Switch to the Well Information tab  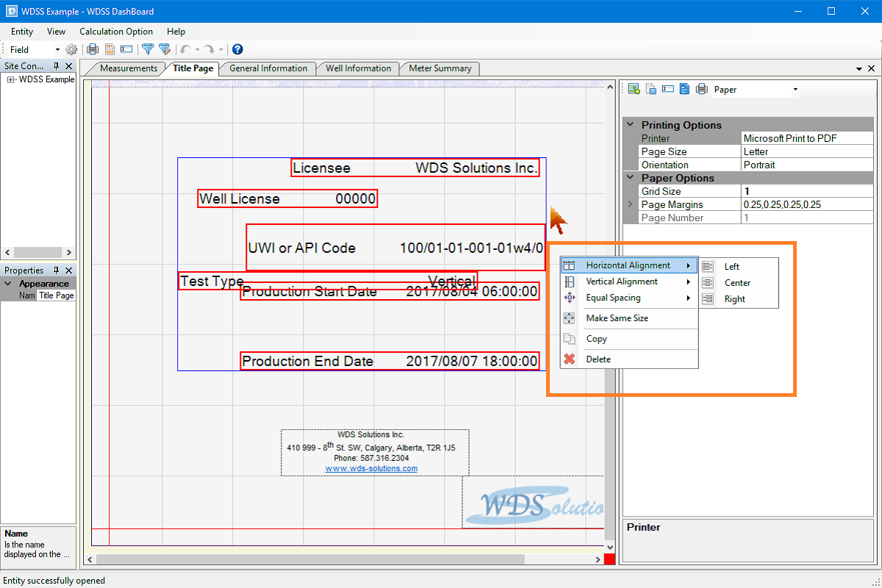click(x=359, y=68)
